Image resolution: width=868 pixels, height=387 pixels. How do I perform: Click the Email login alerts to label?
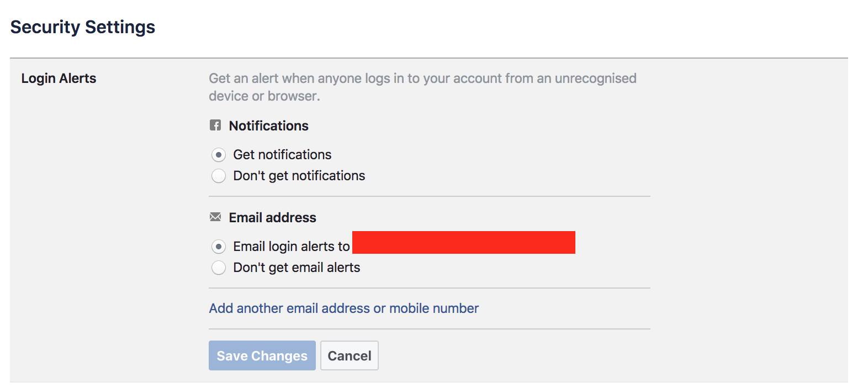(292, 247)
